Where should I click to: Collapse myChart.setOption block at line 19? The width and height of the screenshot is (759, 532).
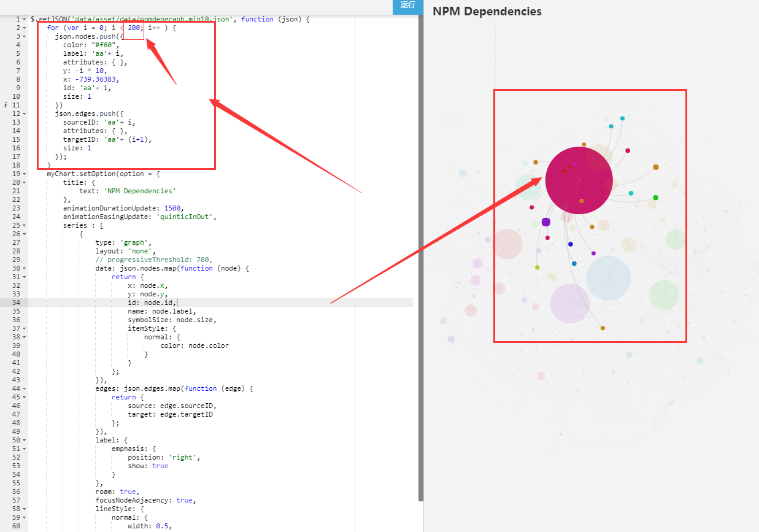tap(24, 174)
